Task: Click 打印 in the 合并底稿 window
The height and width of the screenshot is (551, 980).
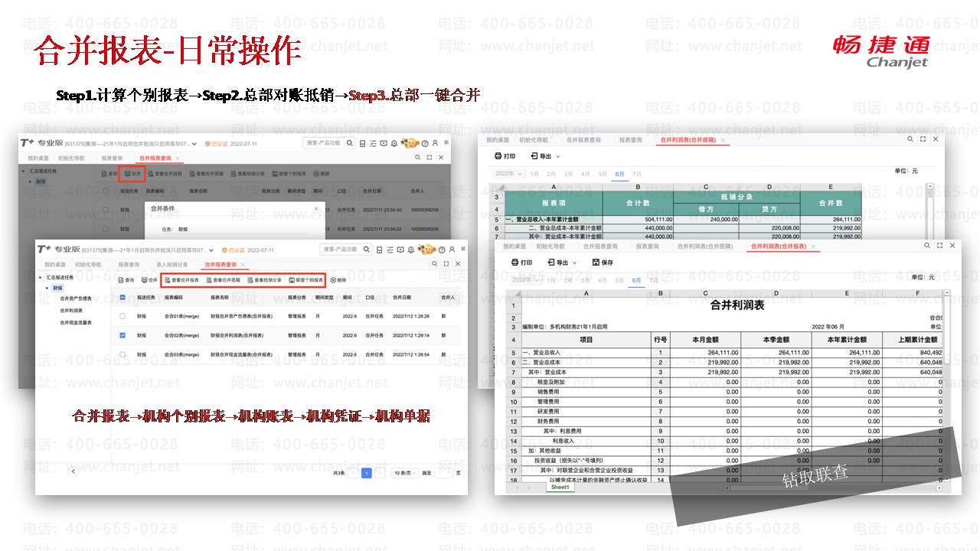Action: (505, 156)
